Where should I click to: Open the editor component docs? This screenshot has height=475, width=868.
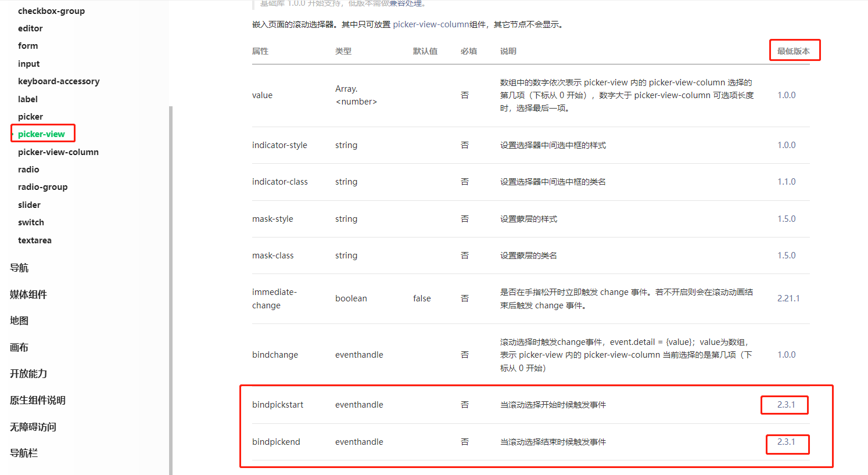pos(30,28)
